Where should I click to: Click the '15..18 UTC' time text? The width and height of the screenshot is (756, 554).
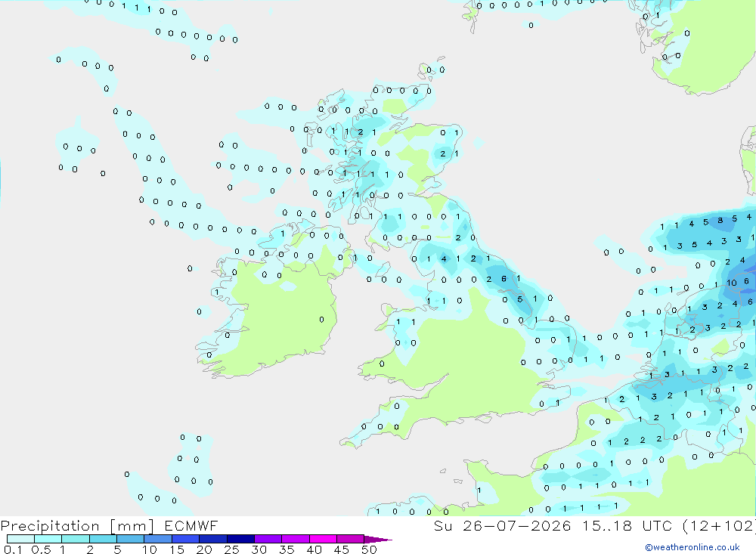tap(627, 525)
